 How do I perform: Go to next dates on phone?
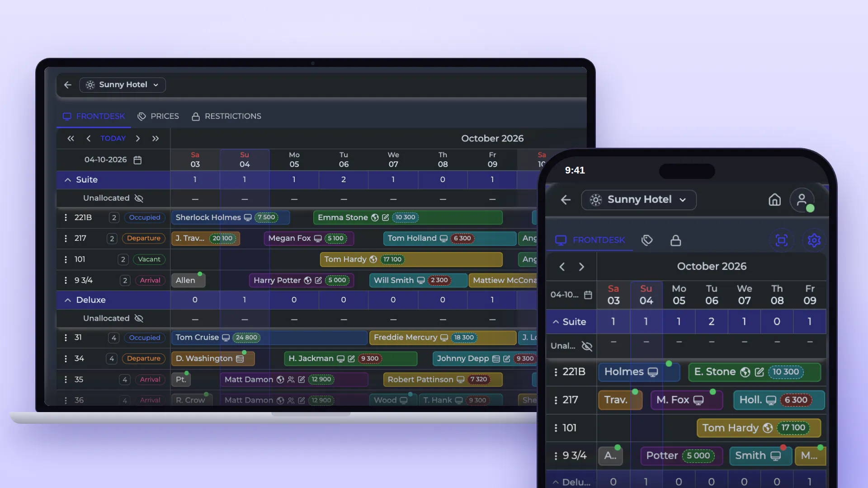[x=582, y=267]
